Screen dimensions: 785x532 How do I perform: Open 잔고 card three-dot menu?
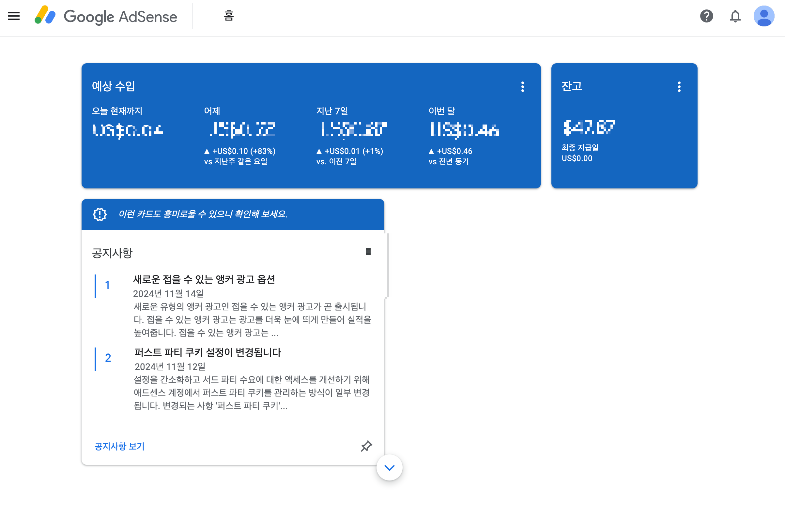[x=679, y=87]
